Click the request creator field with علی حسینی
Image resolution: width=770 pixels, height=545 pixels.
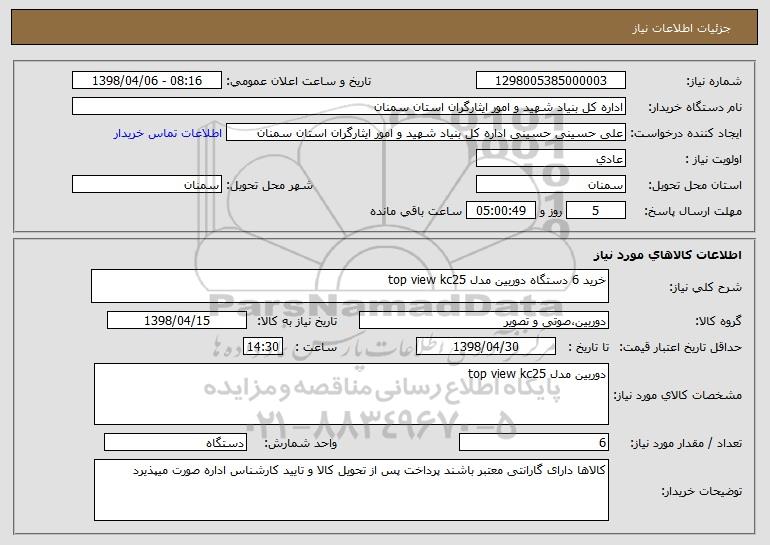(426, 133)
